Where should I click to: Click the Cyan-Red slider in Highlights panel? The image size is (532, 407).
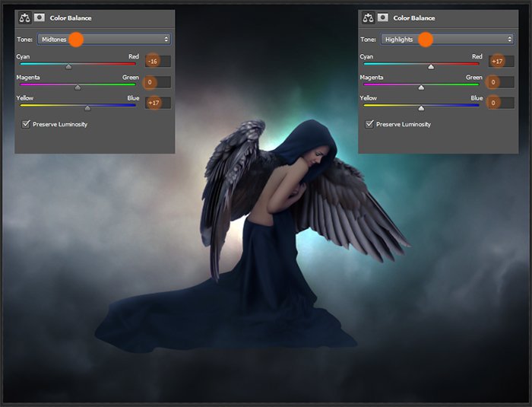(421, 64)
